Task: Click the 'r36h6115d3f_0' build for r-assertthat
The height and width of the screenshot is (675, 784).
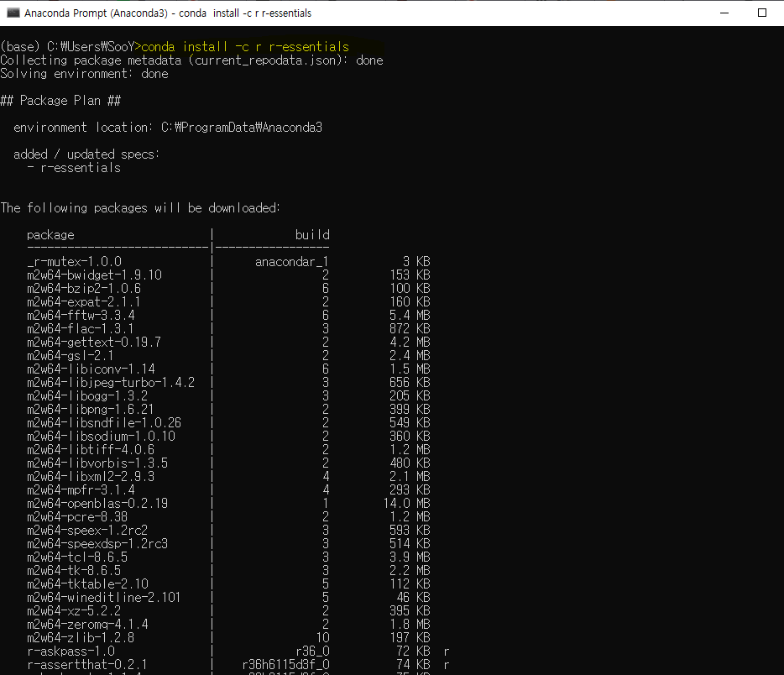Action: click(x=286, y=665)
